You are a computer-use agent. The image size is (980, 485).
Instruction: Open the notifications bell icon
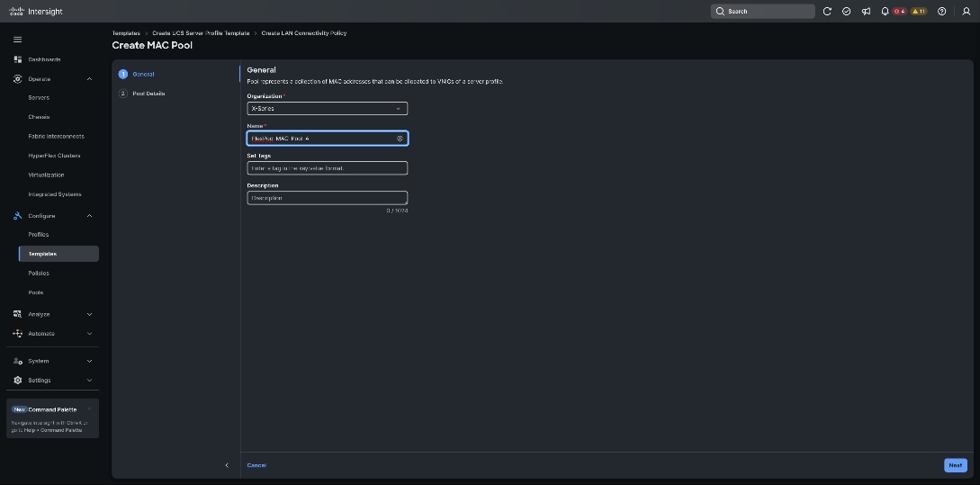885,12
